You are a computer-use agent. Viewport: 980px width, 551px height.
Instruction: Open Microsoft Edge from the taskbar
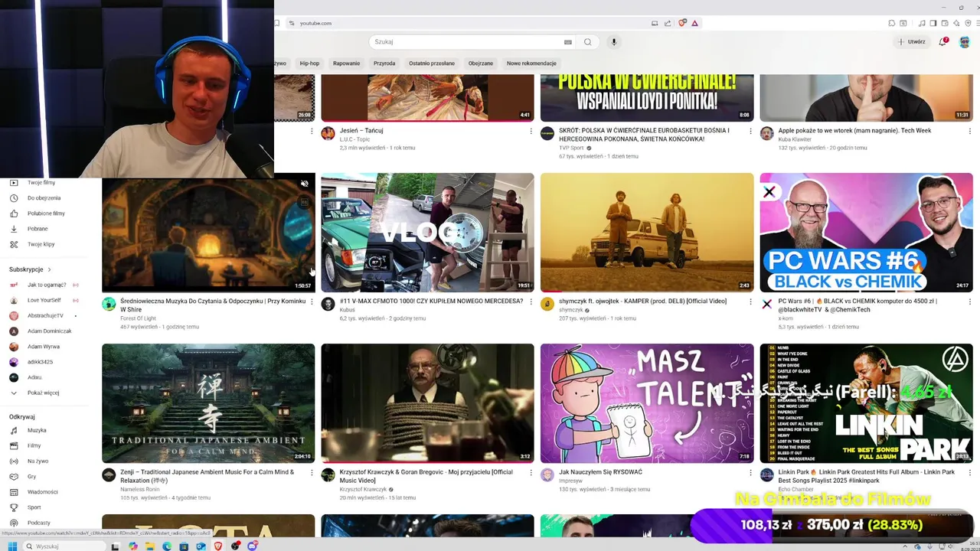tap(167, 546)
